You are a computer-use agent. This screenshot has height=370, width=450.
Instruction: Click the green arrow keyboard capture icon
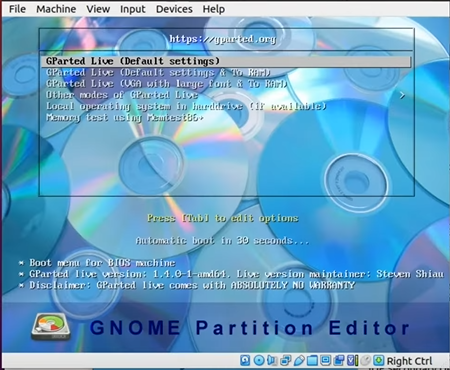pyautogui.click(x=379, y=360)
